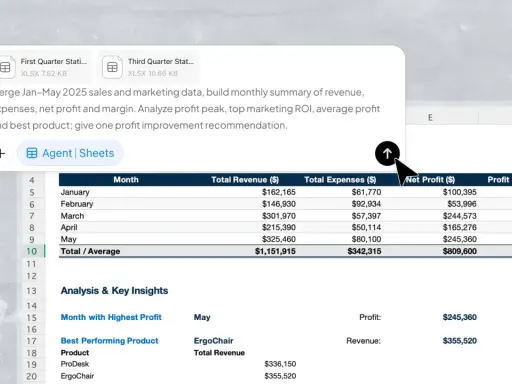Select February revenue $146,930
The width and height of the screenshot is (512, 384).
click(279, 204)
